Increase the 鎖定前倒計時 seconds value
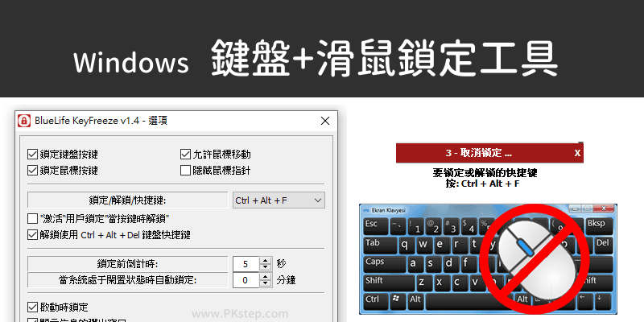 266,260
